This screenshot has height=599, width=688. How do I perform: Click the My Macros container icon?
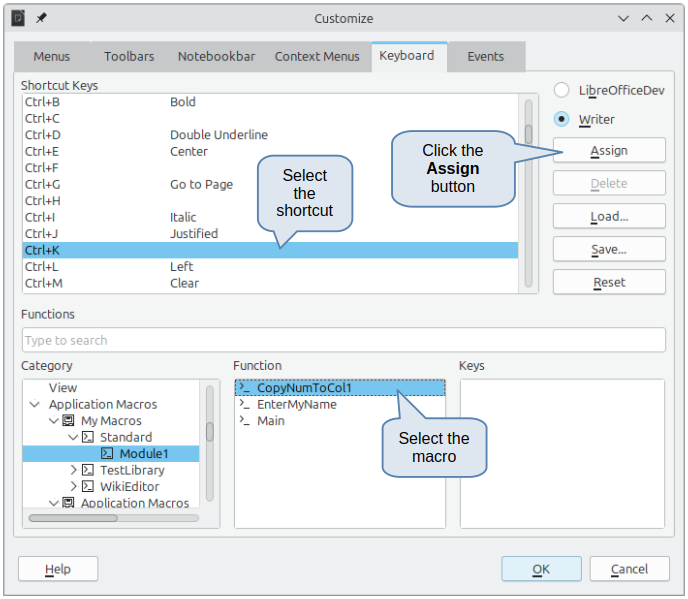tap(68, 420)
